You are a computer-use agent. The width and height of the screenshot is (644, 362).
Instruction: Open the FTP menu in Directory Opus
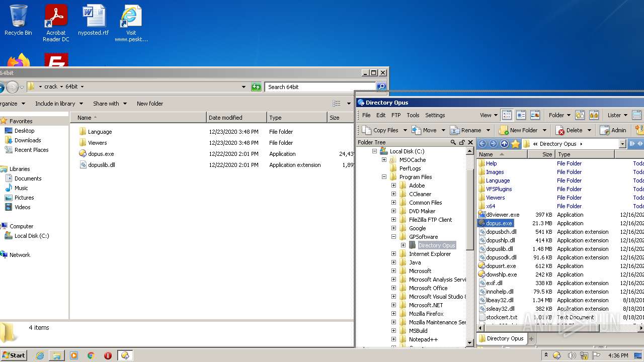coord(396,115)
